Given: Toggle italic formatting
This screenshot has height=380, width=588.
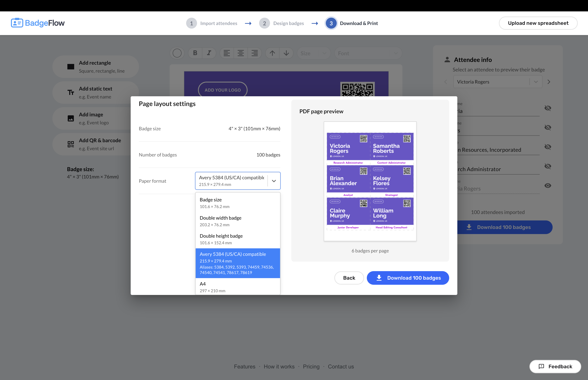Looking at the screenshot, I should click(209, 53).
